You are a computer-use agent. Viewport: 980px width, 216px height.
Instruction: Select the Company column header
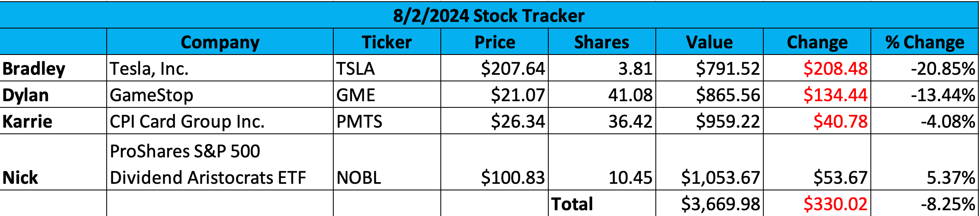click(220, 42)
